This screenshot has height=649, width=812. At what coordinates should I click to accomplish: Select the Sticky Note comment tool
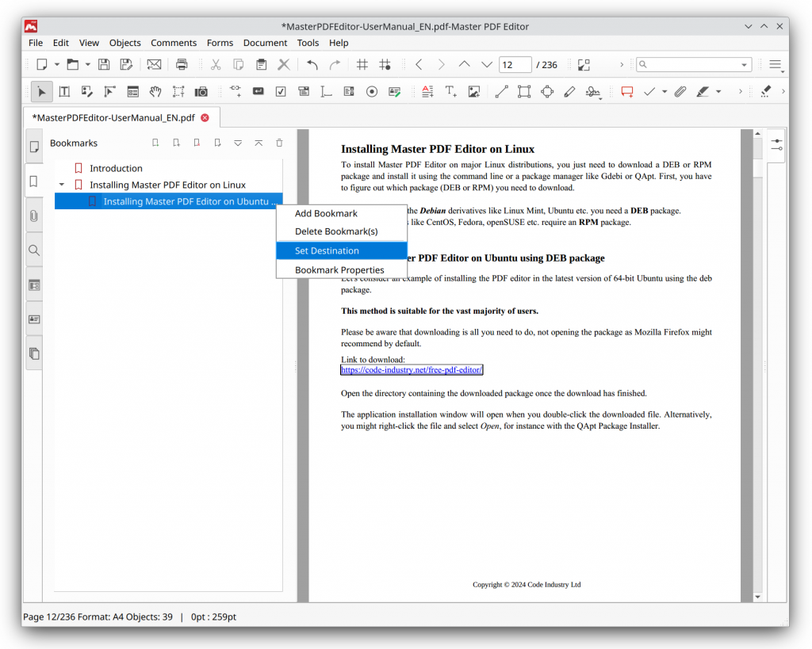click(626, 91)
